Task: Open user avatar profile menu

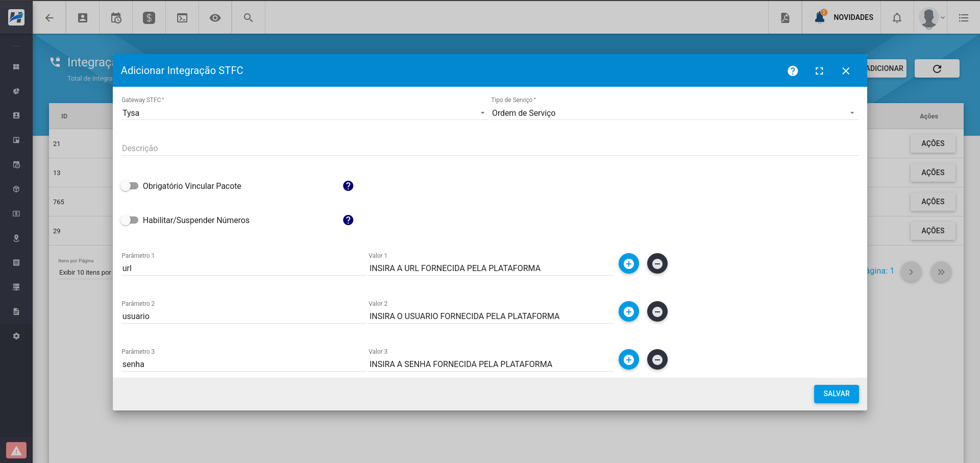Action: (x=931, y=18)
